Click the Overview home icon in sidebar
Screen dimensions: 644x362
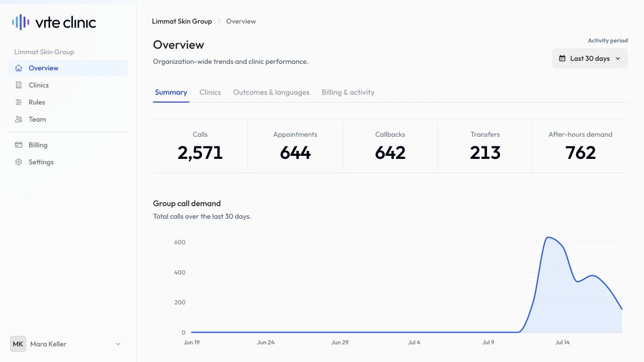pos(19,68)
